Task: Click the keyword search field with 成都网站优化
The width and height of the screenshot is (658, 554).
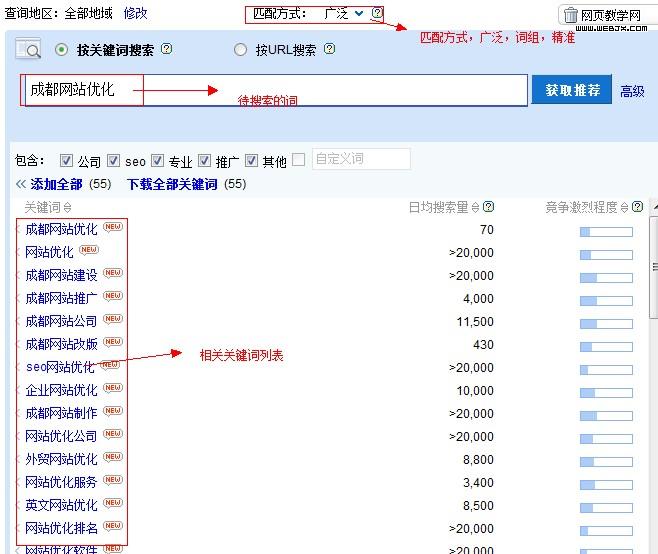Action: 273,90
